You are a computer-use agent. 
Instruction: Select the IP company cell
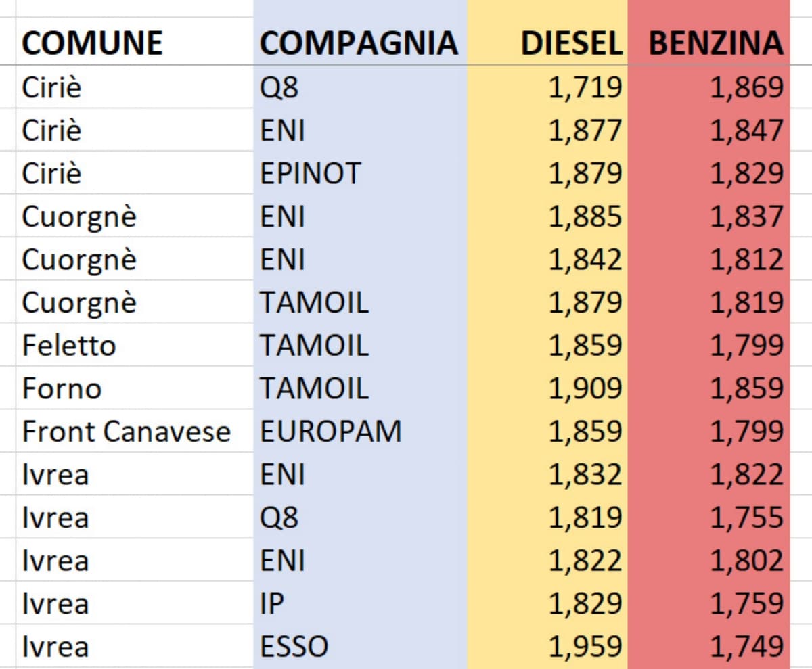coord(269,603)
